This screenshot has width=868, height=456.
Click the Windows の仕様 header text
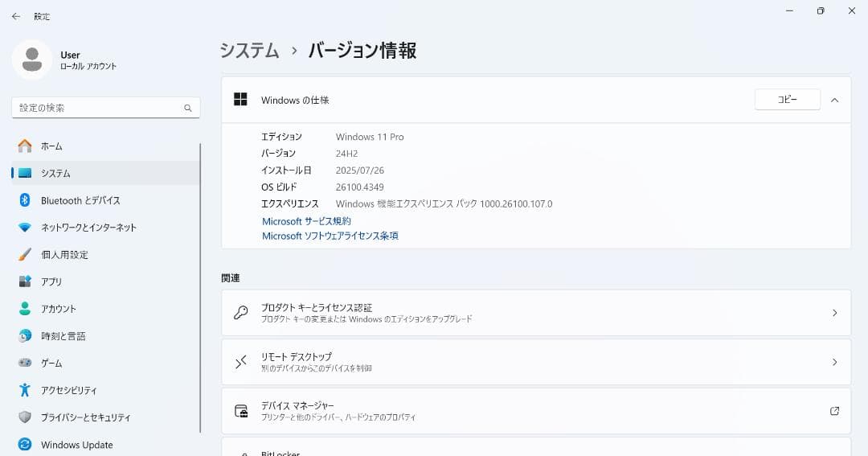[295, 101]
